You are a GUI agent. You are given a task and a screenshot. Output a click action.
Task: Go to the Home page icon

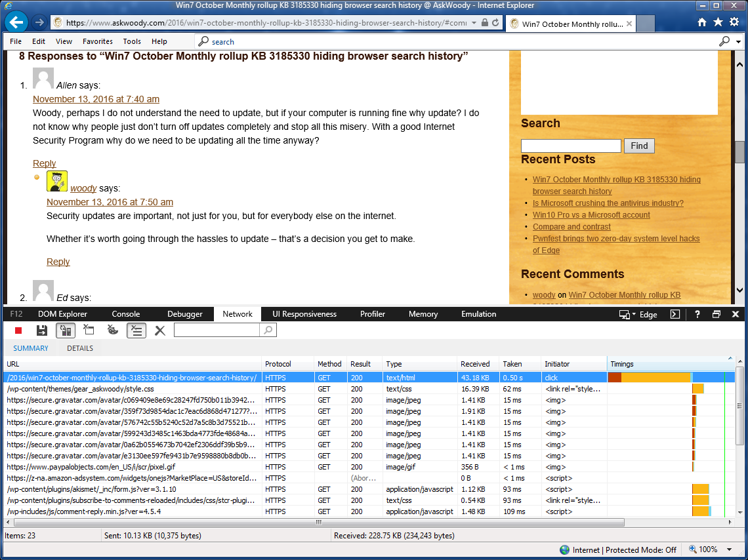(702, 22)
